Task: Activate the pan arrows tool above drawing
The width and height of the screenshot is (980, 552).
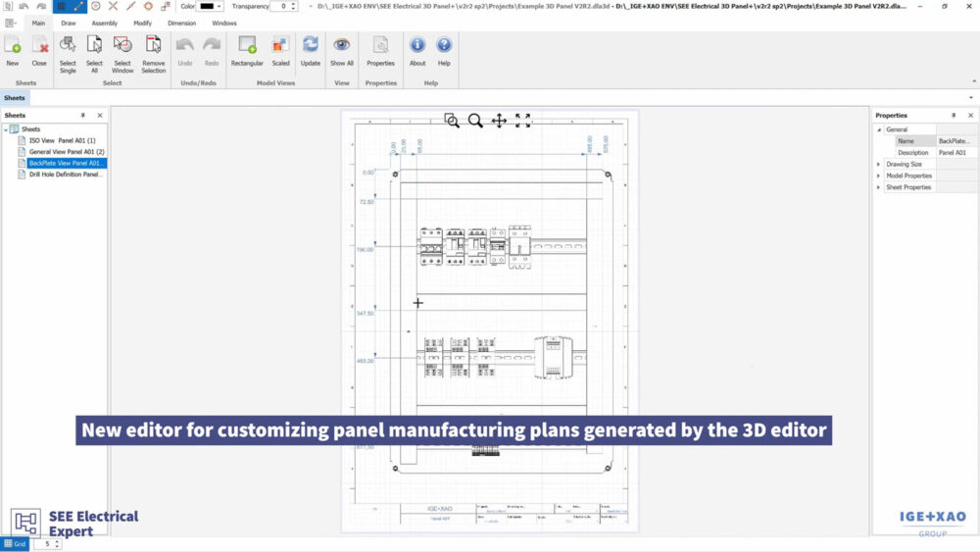Action: point(499,120)
